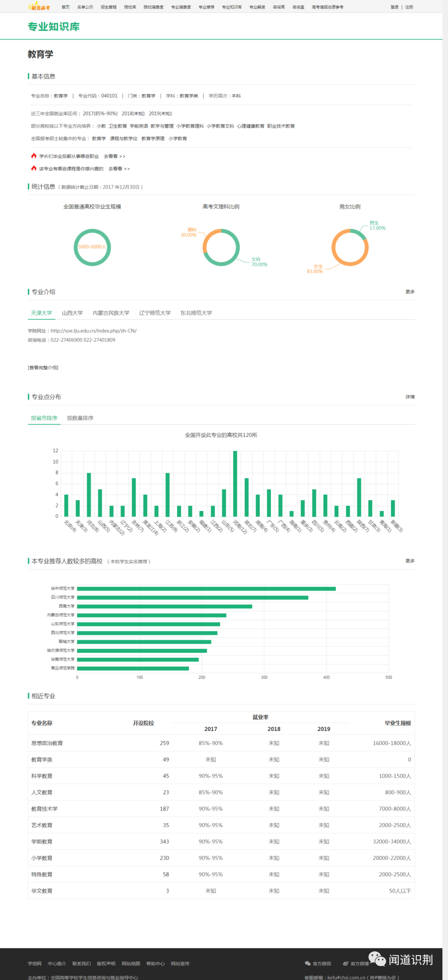The height and width of the screenshot is (980, 448).
Task: Select the 辽宁师范大学 tab
Action: (155, 313)
